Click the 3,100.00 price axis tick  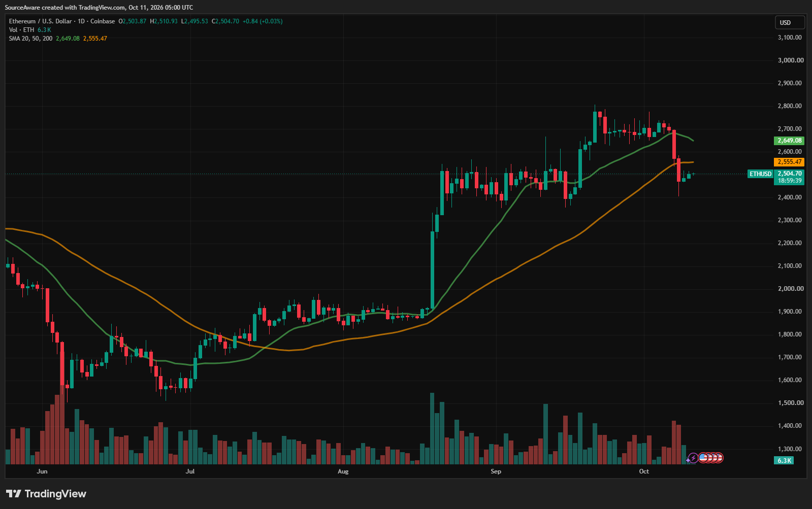(x=790, y=38)
